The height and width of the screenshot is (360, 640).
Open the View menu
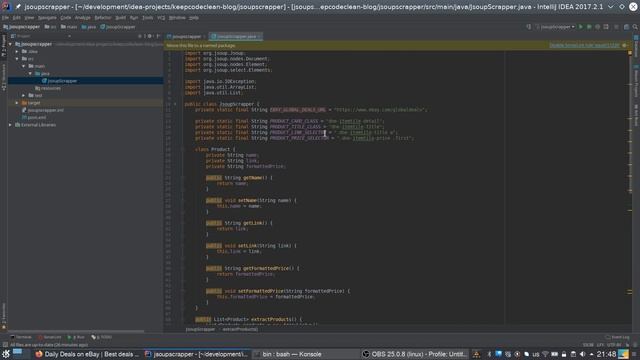point(29,18)
